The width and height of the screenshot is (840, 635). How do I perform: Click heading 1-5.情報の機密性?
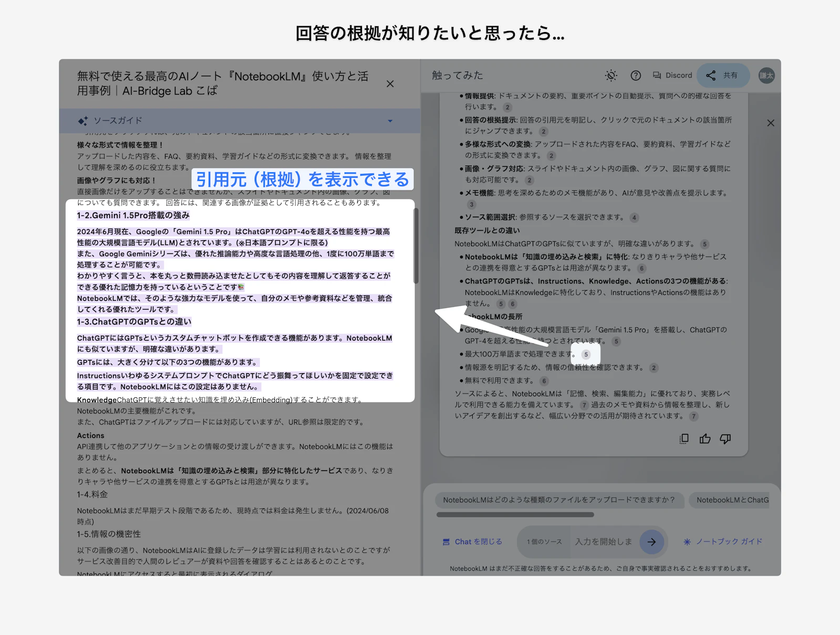point(109,534)
